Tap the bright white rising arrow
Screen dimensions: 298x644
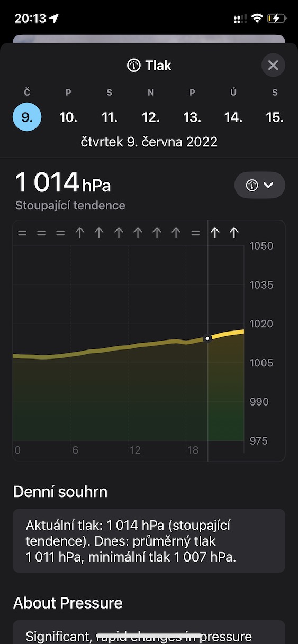click(215, 233)
